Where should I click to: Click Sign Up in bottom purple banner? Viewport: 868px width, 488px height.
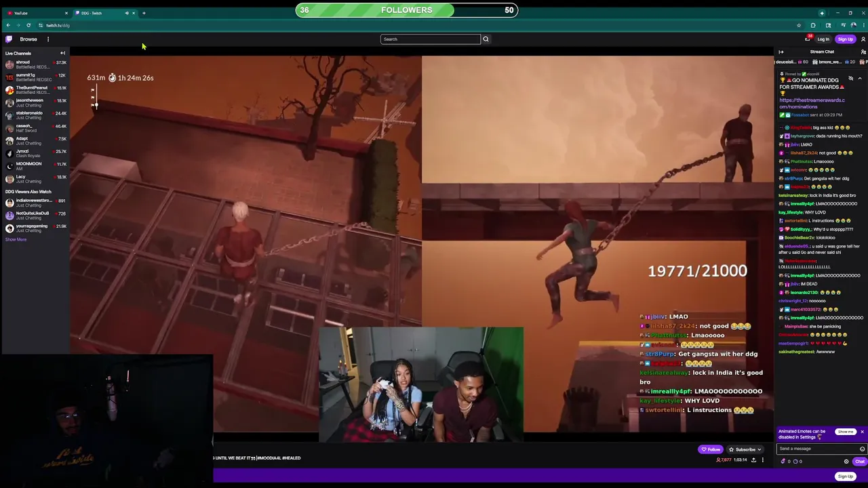pos(845,476)
